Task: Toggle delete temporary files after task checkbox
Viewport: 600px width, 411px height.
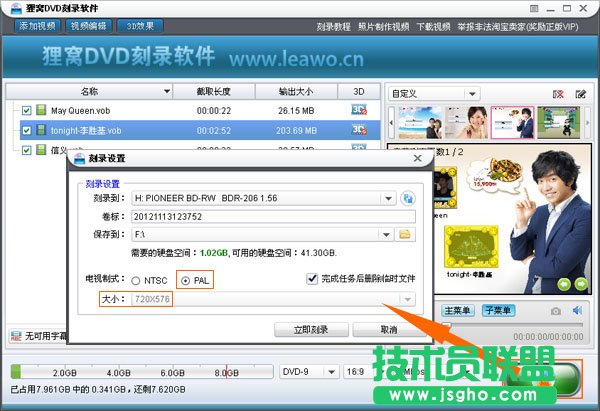Action: (x=312, y=279)
